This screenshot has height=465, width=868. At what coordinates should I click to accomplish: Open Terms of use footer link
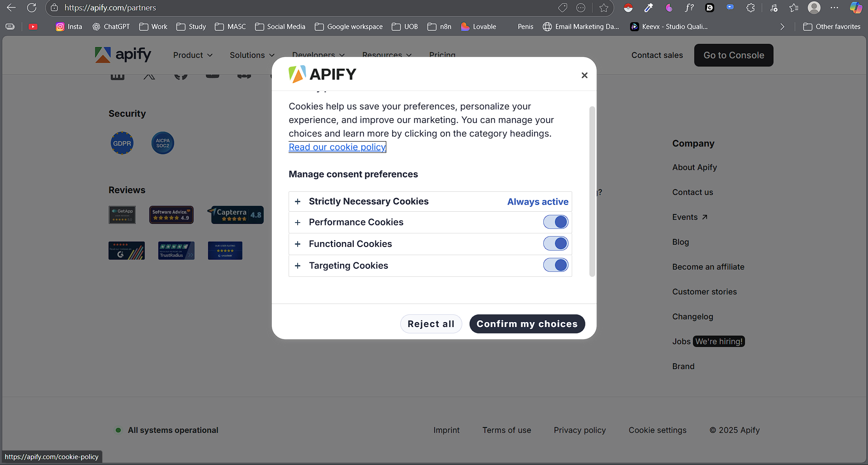tap(507, 430)
